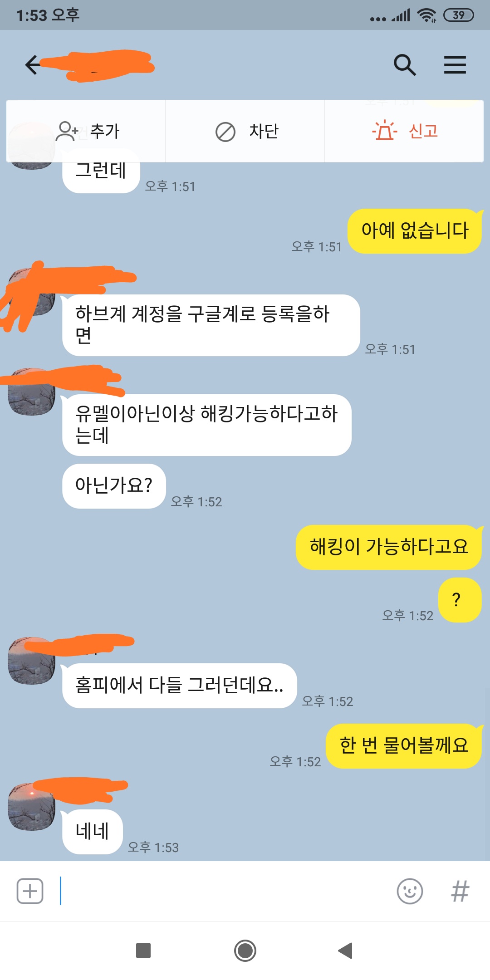Open chat search magnifier icon
Viewport: 490px width, 980px height.
click(405, 65)
